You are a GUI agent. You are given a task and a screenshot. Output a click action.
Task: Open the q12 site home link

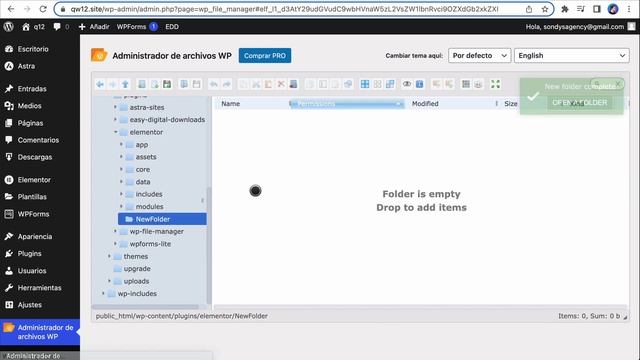click(x=33, y=27)
